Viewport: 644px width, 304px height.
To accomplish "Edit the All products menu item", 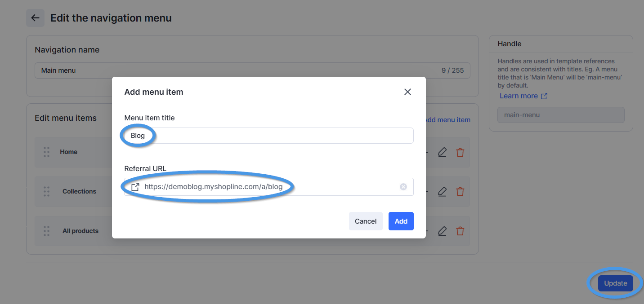I will click(x=442, y=231).
